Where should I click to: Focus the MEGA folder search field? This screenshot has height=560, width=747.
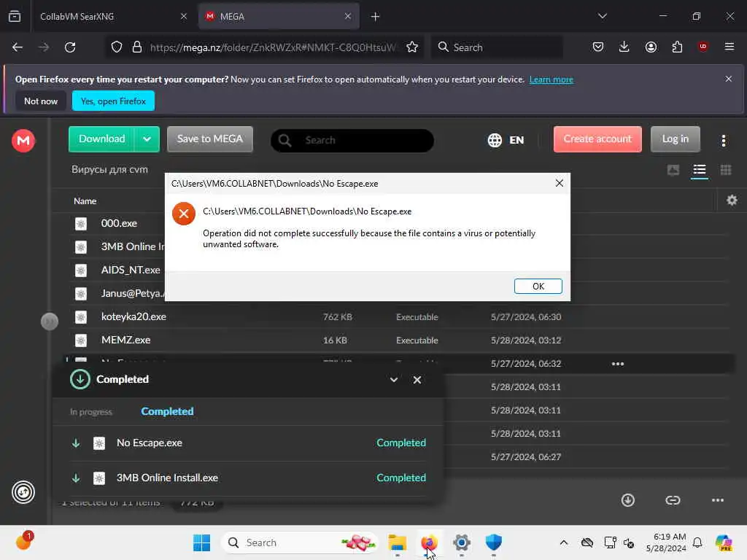pyautogui.click(x=352, y=141)
